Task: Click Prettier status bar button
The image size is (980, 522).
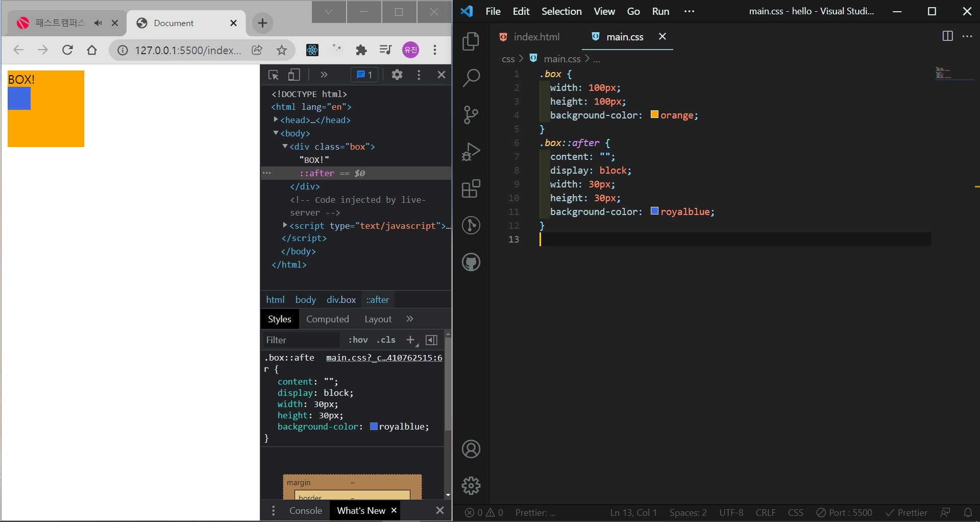Action: 906,513
